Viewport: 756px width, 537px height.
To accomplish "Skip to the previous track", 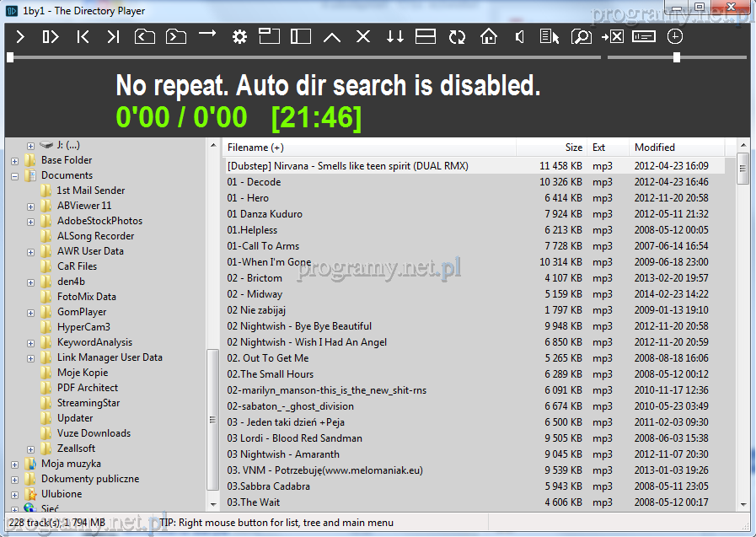I will pyautogui.click(x=83, y=36).
